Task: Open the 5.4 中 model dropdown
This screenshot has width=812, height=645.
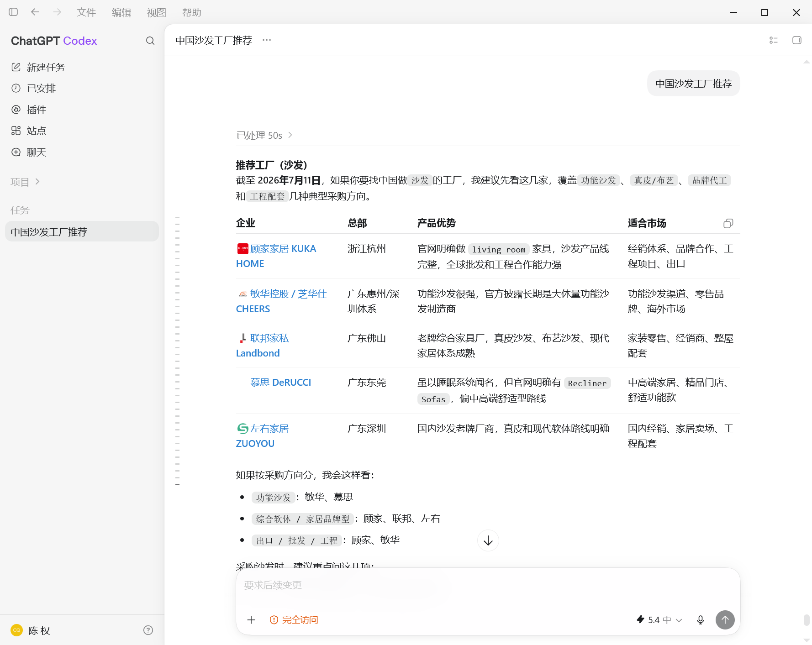Action: (659, 619)
